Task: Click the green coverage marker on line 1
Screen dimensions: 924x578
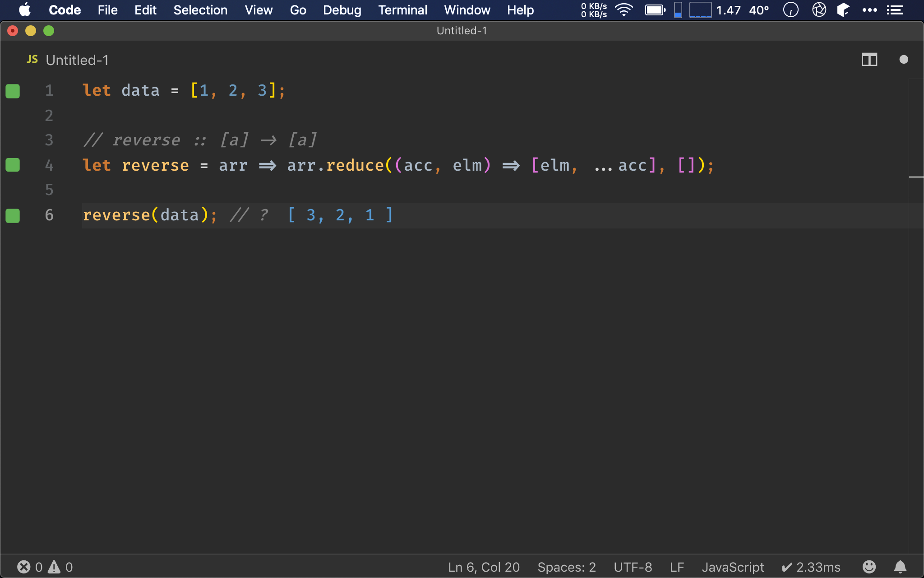Action: click(x=13, y=91)
